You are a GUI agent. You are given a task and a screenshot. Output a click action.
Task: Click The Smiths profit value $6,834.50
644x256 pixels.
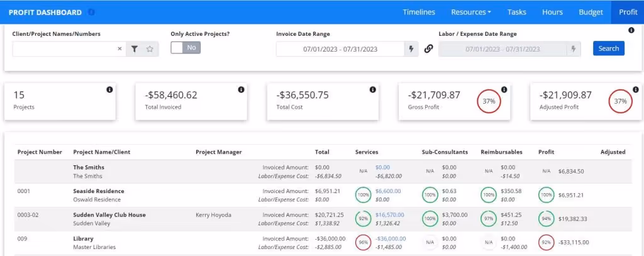pos(571,171)
